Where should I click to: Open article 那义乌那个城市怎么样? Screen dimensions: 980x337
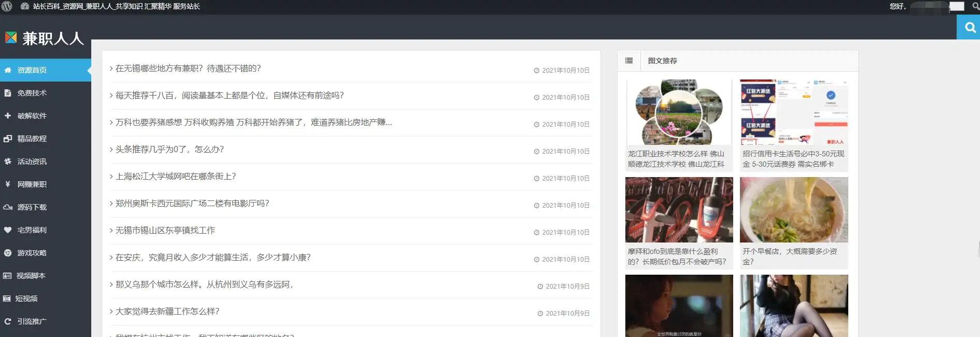coord(204,285)
